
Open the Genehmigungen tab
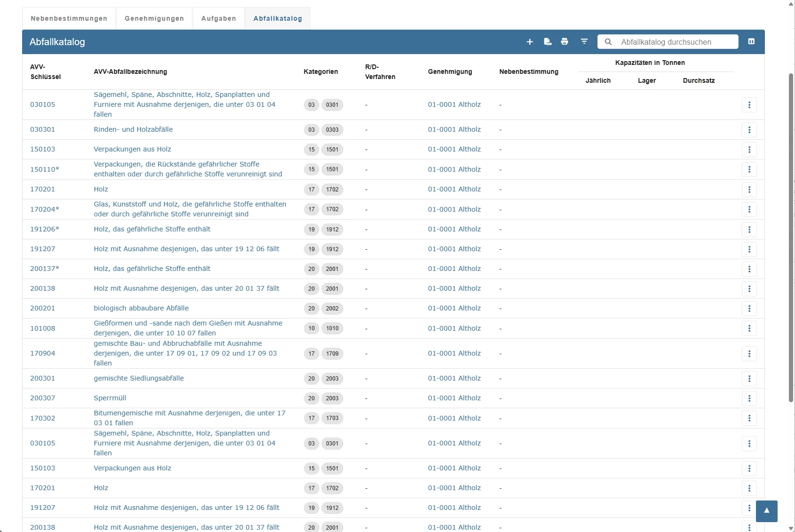154,18
